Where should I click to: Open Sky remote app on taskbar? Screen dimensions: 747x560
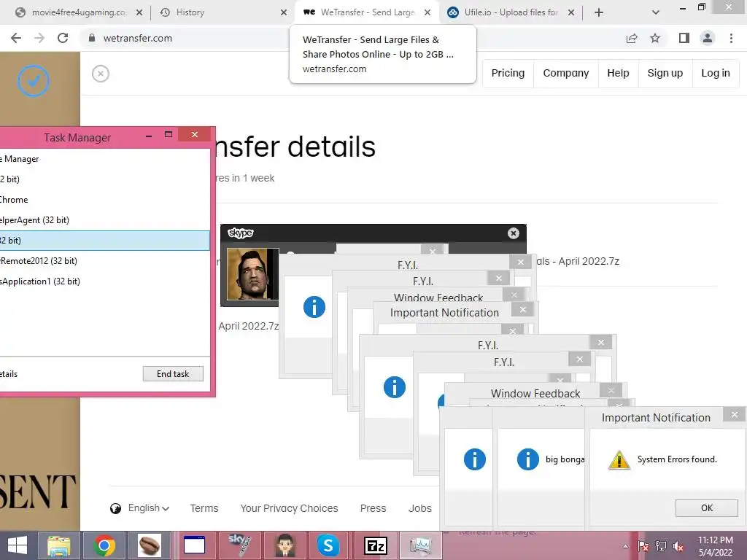pyautogui.click(x=239, y=545)
